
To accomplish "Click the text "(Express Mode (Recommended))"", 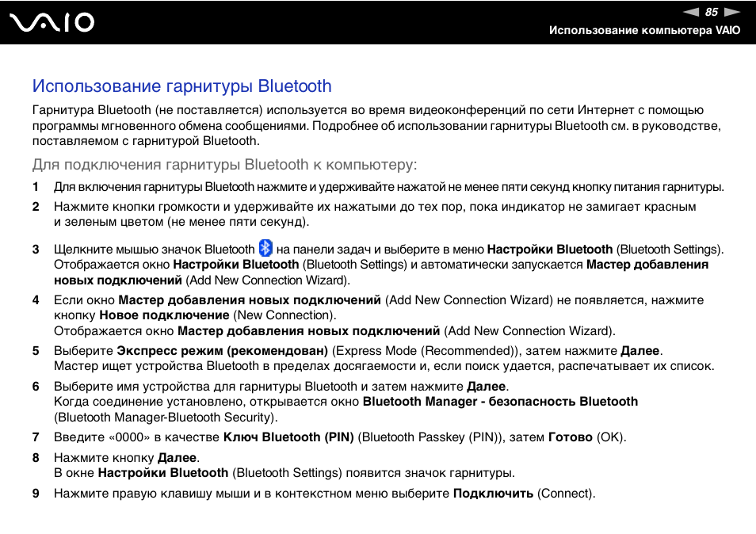I will [426, 351].
